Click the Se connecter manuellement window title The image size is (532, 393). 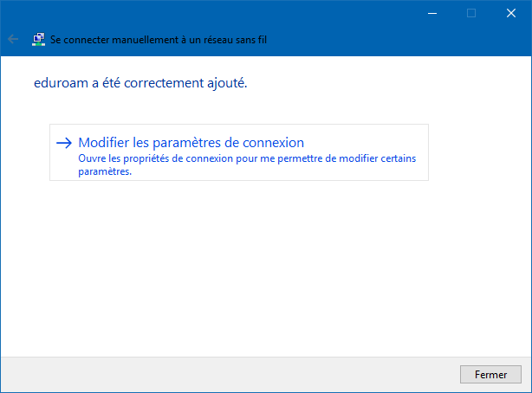click(159, 40)
